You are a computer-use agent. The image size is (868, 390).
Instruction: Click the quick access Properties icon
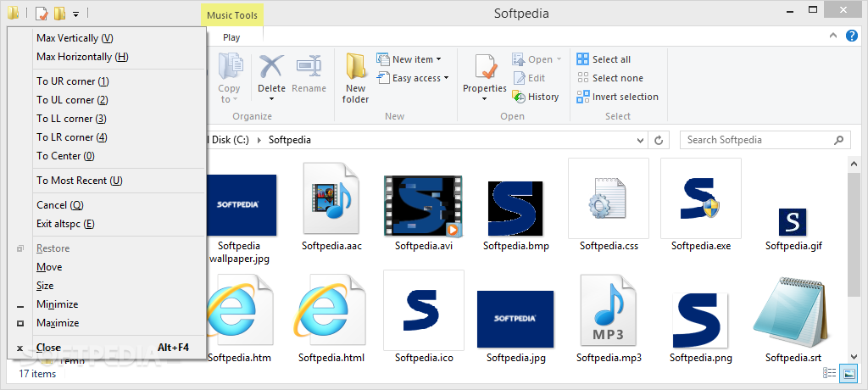point(42,13)
